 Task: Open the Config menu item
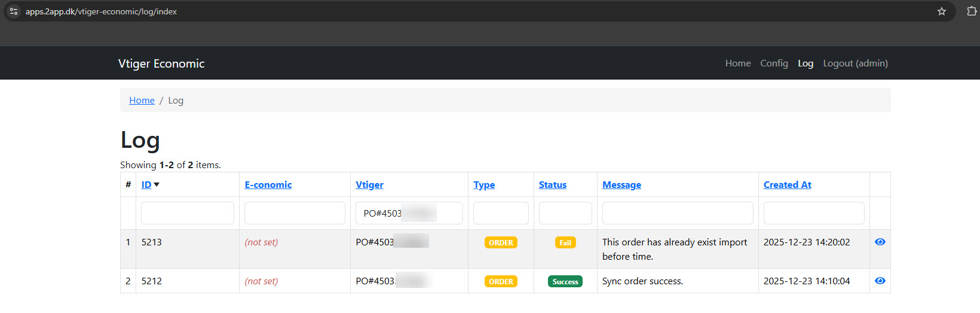pos(774,63)
